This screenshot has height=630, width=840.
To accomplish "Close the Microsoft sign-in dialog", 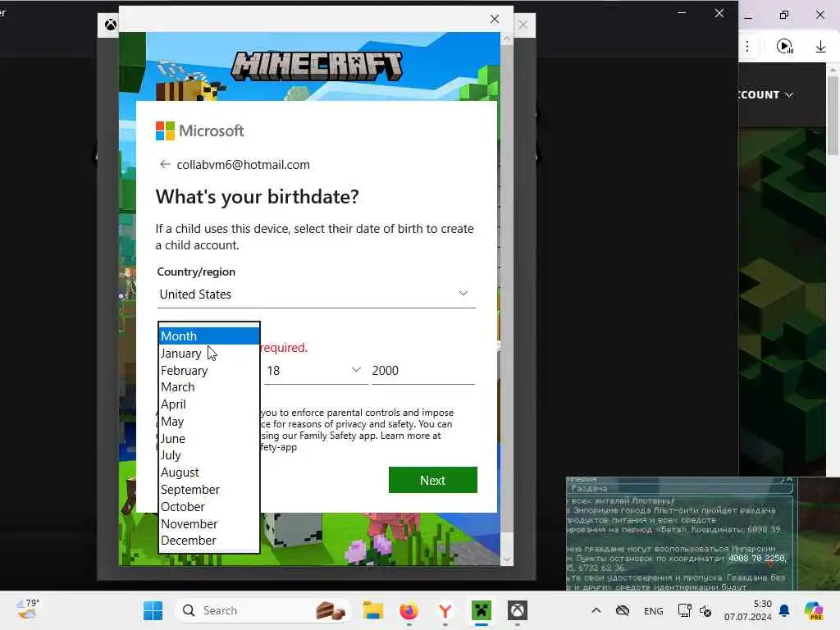I will [495, 20].
